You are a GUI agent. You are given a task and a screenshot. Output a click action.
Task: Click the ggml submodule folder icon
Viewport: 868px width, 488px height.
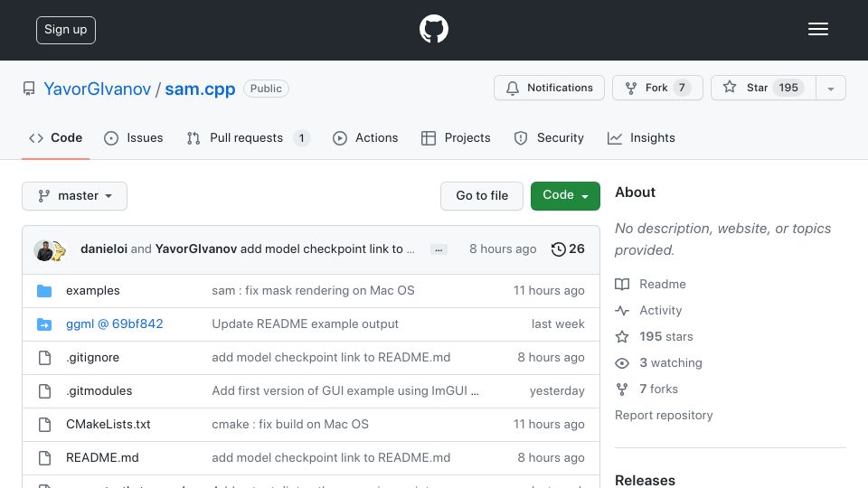(x=44, y=324)
